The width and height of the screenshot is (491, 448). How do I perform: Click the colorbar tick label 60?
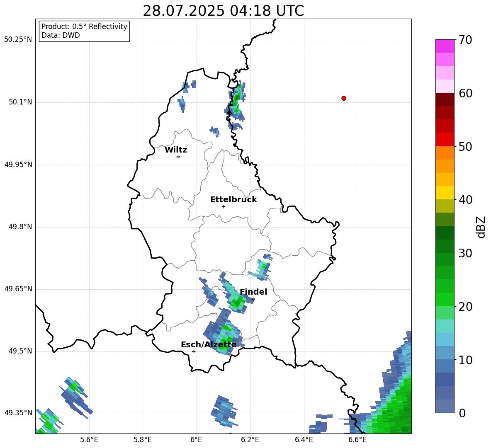(x=466, y=93)
